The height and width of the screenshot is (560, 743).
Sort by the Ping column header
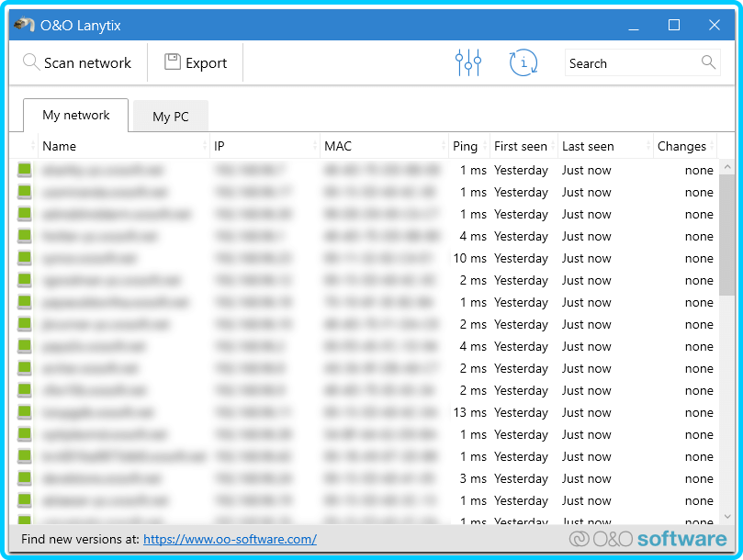pos(468,146)
